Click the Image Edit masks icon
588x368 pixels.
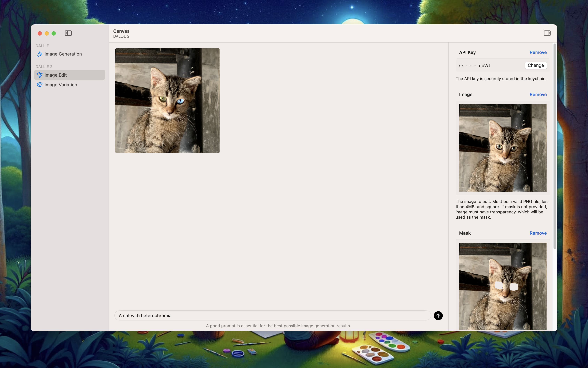point(40,75)
